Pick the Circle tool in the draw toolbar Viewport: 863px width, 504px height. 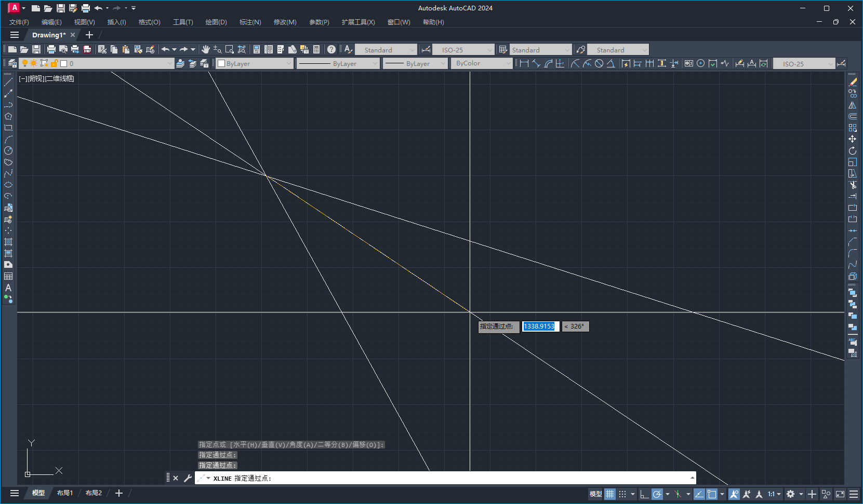click(8, 151)
